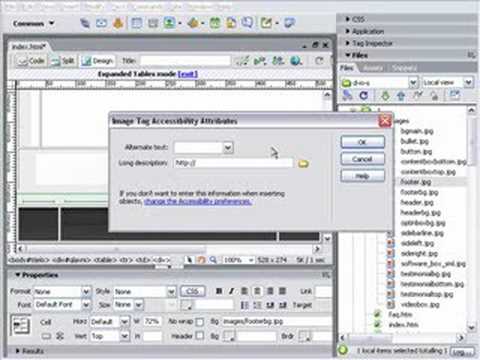The image size is (480, 360).
Task: Open the Horz alignment dropdown
Action: click(x=124, y=322)
